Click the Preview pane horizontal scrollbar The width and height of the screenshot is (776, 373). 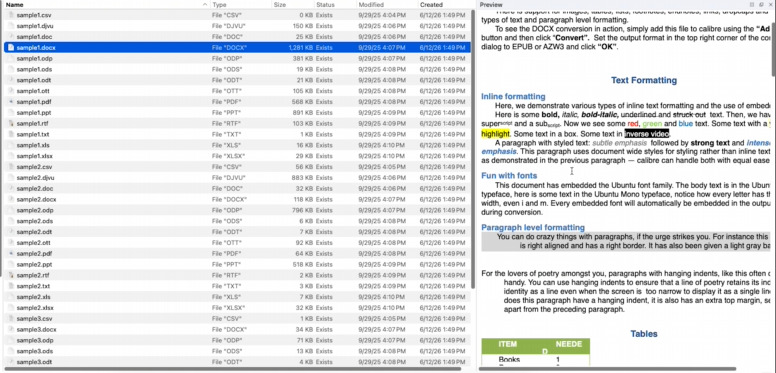coord(609,369)
